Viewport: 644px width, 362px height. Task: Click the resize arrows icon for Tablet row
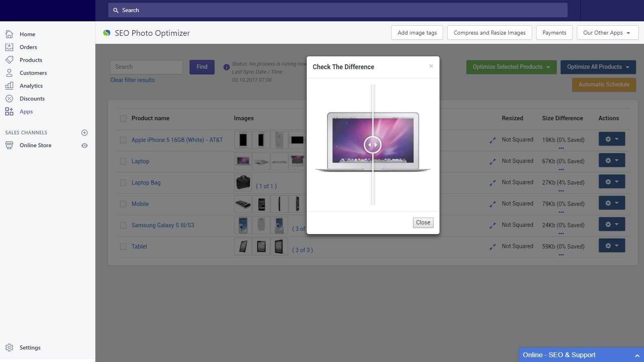click(x=492, y=247)
